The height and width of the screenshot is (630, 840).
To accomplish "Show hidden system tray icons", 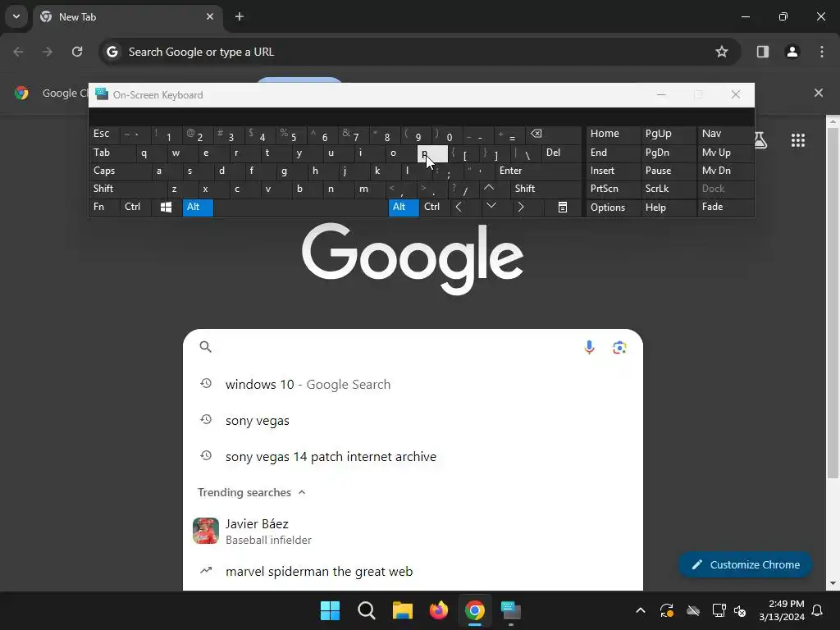I will pyautogui.click(x=640, y=610).
